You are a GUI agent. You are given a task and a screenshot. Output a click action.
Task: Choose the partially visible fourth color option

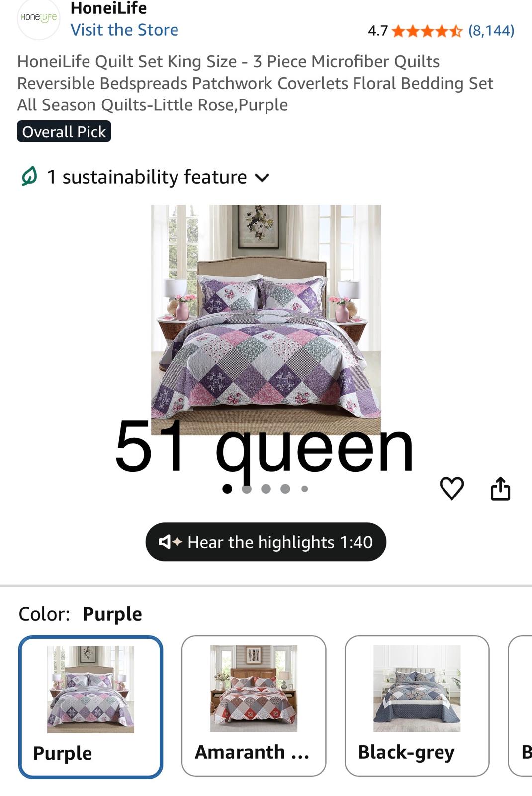(521, 705)
